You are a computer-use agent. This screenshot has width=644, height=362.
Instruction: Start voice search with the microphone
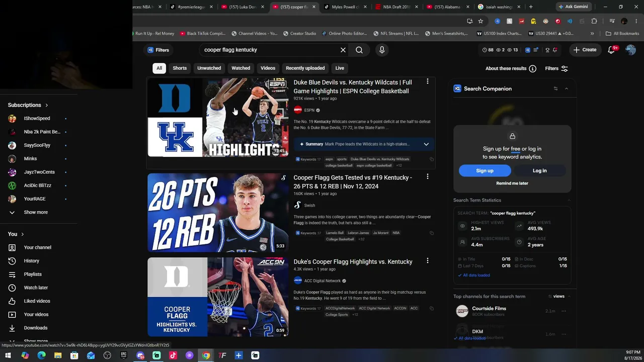point(382,50)
